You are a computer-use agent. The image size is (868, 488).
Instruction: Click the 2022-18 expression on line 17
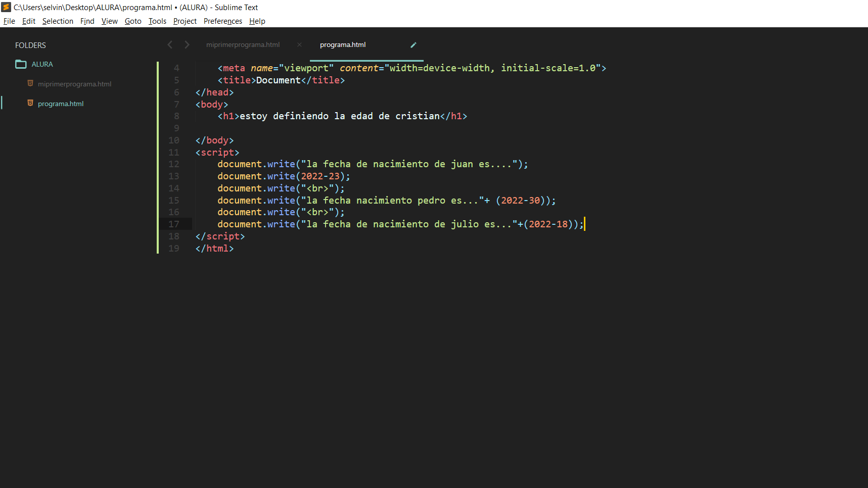pyautogui.click(x=549, y=224)
